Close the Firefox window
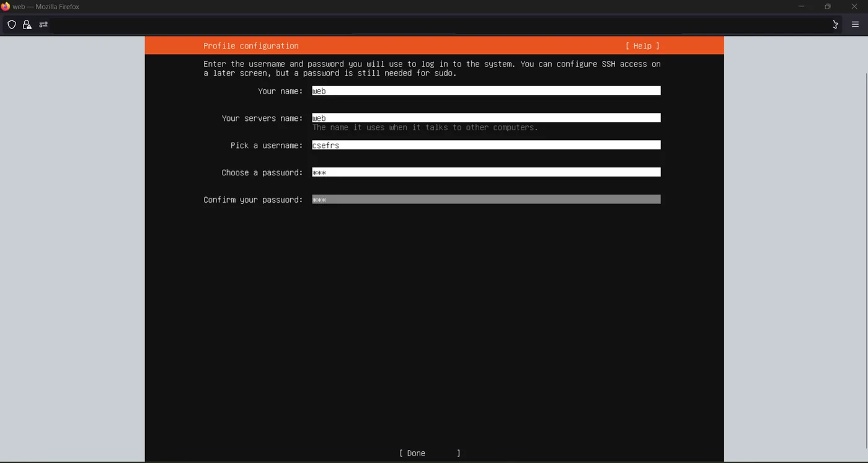The image size is (868, 463). click(x=854, y=7)
